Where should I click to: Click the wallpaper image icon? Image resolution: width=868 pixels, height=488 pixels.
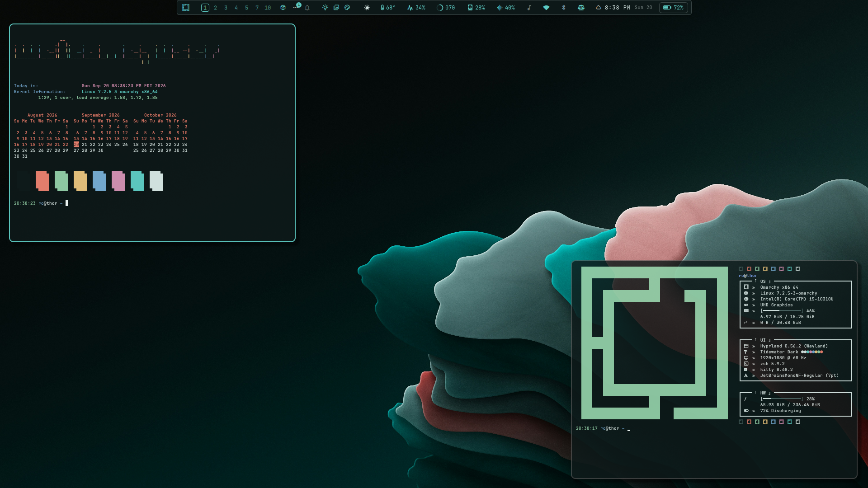(336, 8)
